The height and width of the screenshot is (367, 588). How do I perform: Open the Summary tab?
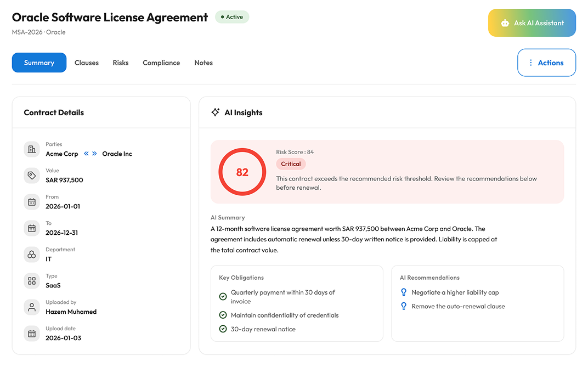click(39, 63)
